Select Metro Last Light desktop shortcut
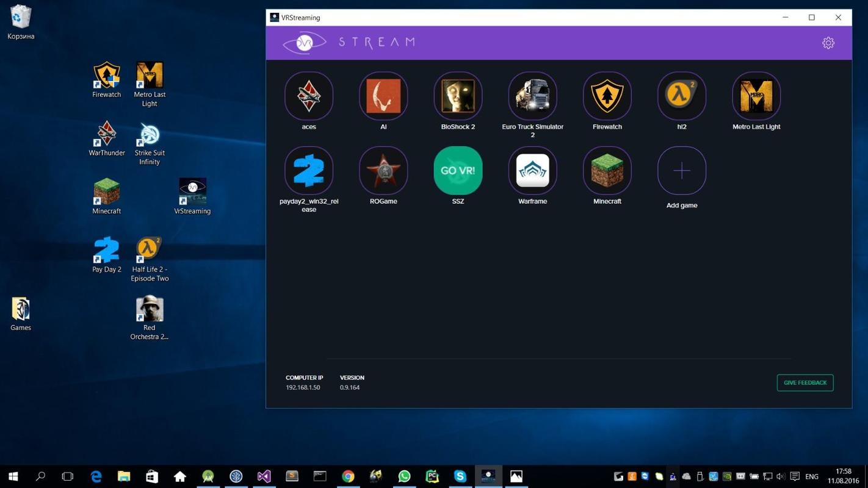This screenshot has height=488, width=868. click(x=150, y=84)
